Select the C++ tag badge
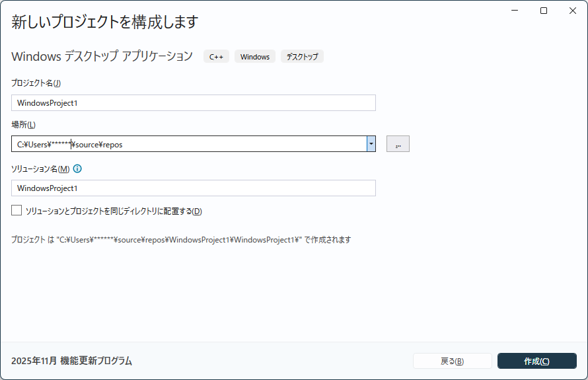 (216, 57)
